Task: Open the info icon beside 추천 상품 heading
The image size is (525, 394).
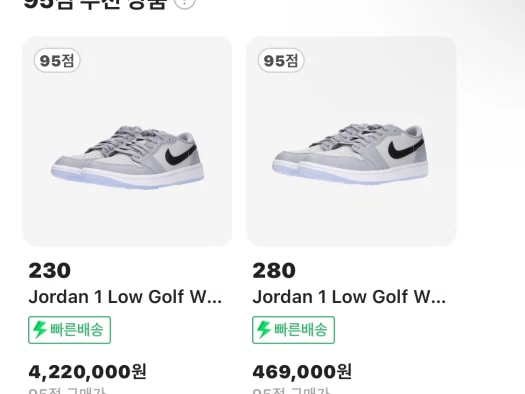Action: pyautogui.click(x=185, y=3)
